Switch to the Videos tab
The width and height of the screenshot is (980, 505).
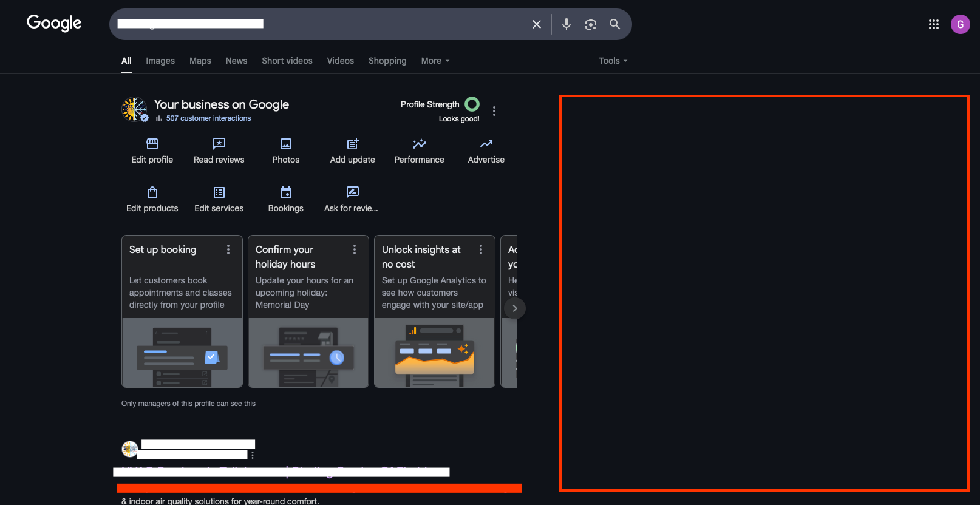[341, 61]
